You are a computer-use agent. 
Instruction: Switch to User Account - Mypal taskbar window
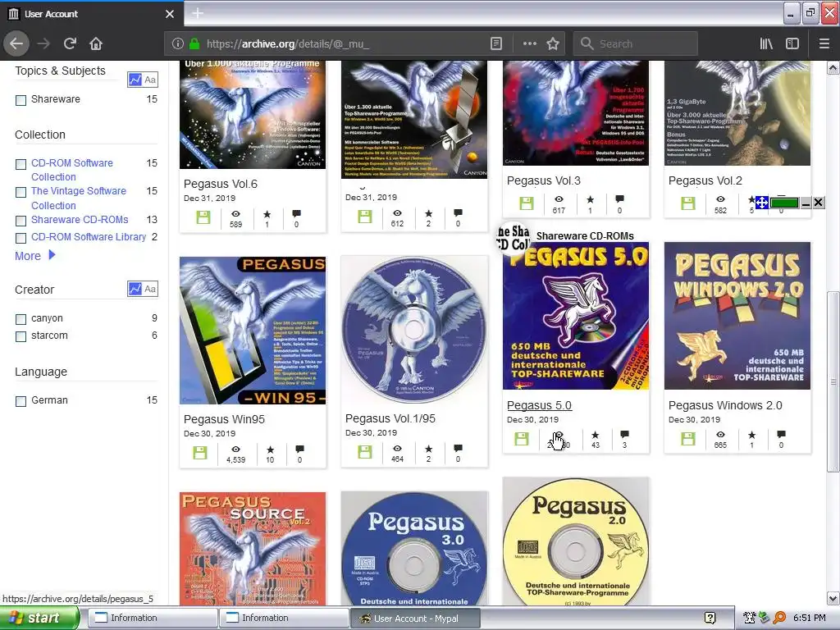pyautogui.click(x=415, y=619)
